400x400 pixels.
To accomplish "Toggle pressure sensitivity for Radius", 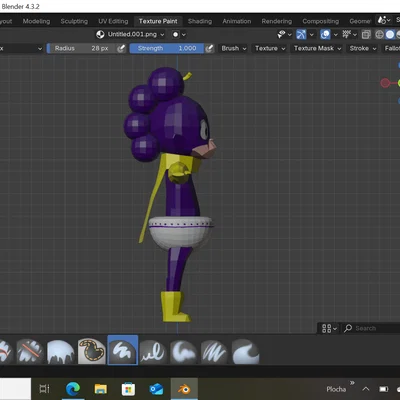I will point(121,48).
